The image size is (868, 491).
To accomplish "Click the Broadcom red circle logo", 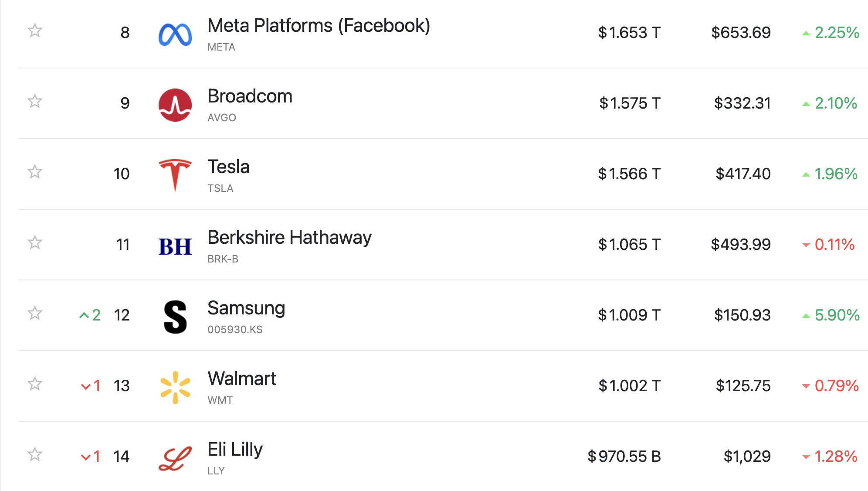I will click(175, 105).
